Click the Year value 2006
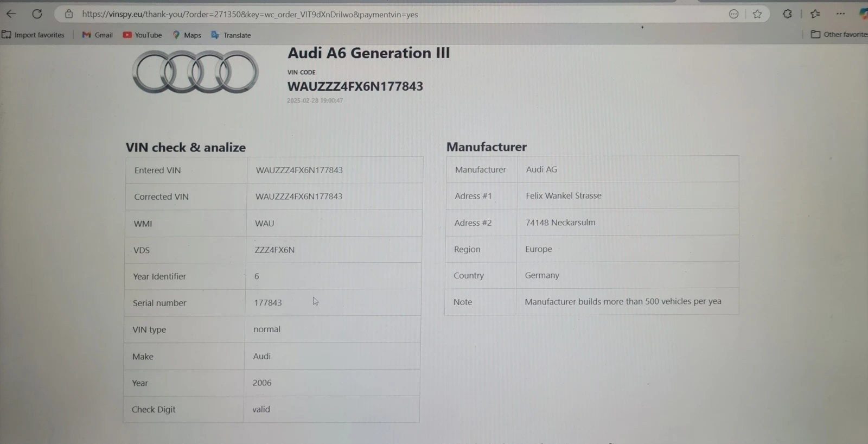Screen dimensions: 868x444 262,383
